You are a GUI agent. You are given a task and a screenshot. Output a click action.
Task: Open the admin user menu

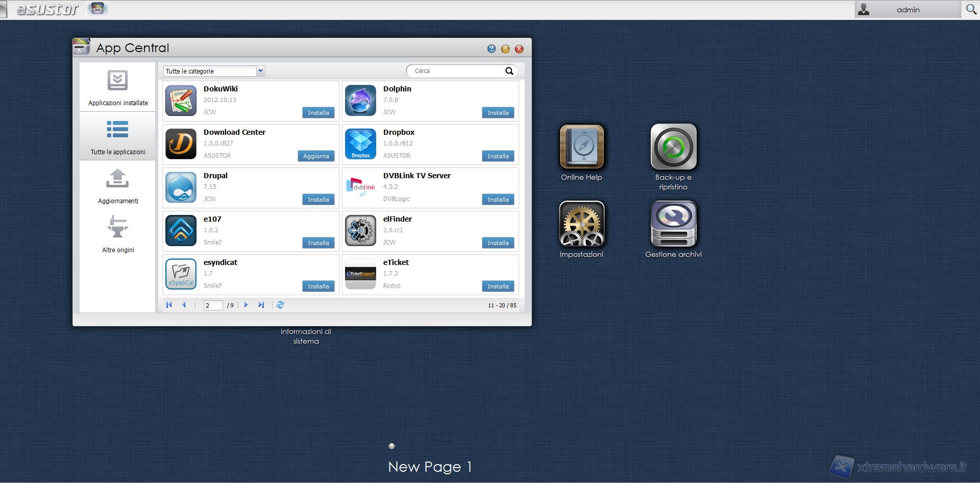(907, 10)
